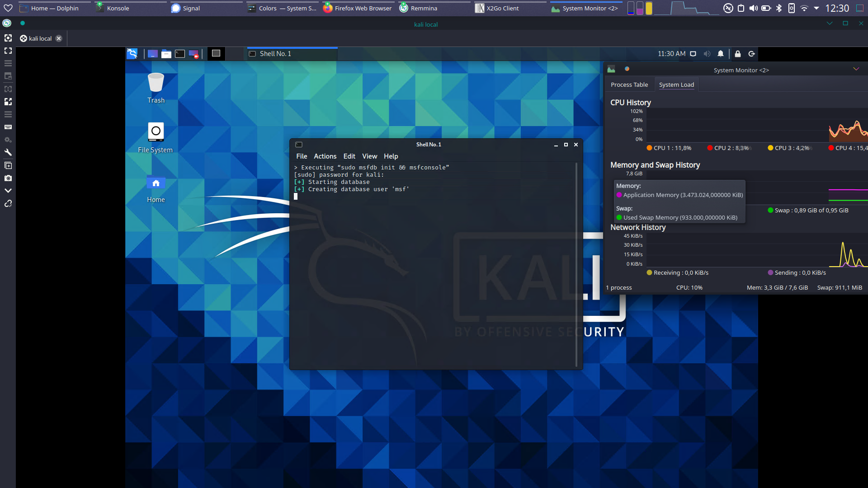This screenshot has width=868, height=488.
Task: Toggle grab-all-keyboard-events keyboard icon
Action: pyautogui.click(x=8, y=127)
